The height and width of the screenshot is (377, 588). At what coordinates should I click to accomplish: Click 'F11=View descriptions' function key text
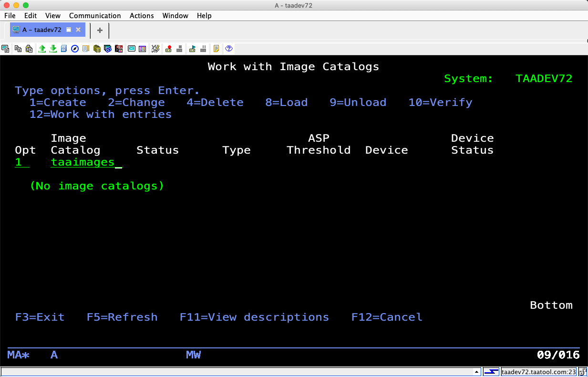click(254, 317)
